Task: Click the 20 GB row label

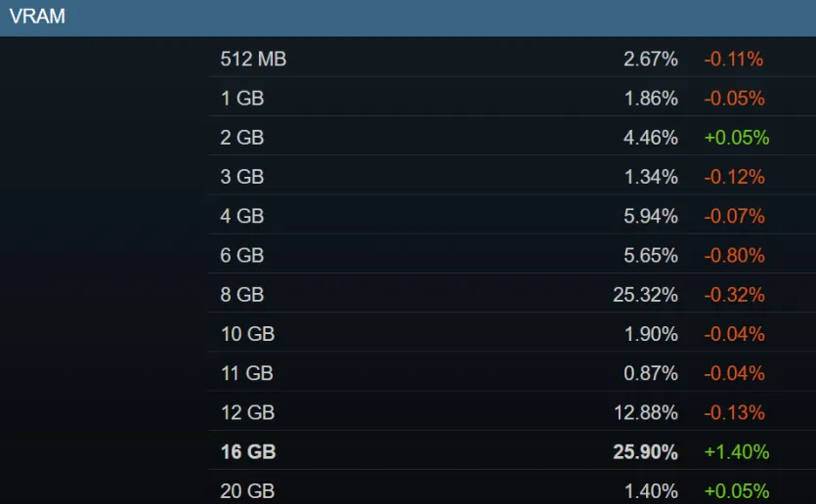Action: pos(247,490)
